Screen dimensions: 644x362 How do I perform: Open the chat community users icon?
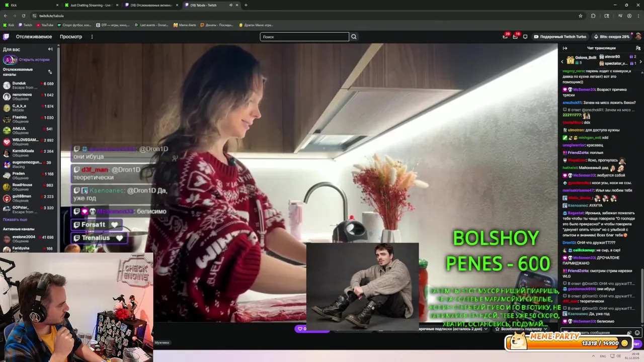click(638, 48)
